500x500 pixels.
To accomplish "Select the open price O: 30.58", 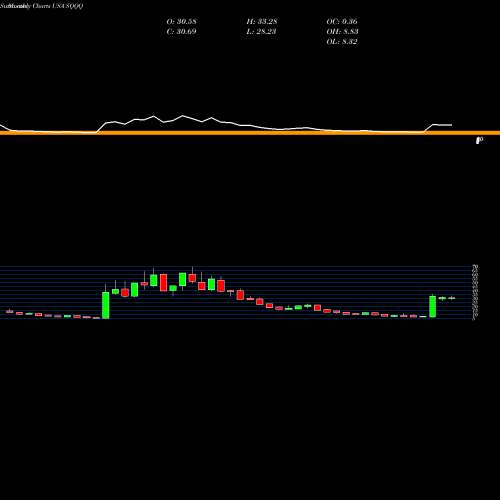I will click(181, 21).
